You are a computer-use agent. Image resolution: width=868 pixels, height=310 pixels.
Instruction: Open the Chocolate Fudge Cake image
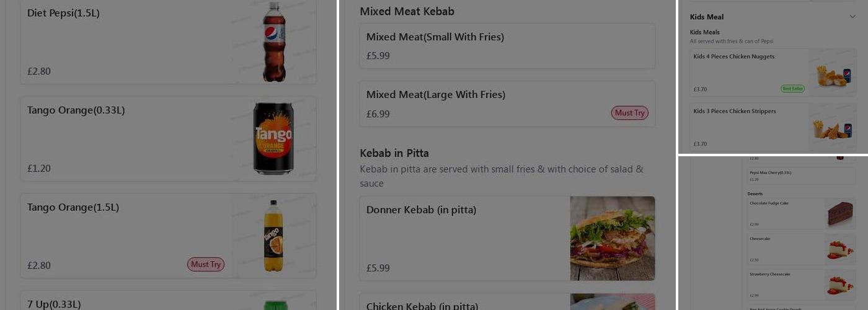click(x=840, y=214)
